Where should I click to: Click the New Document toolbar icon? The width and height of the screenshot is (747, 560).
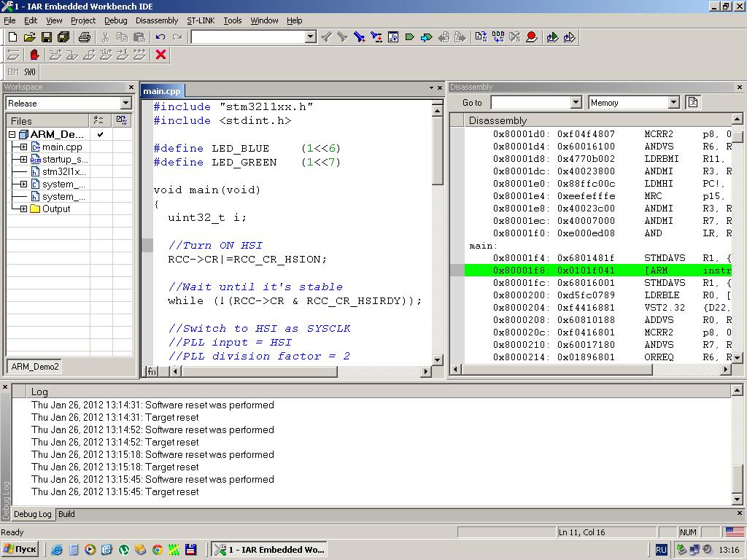(x=12, y=36)
